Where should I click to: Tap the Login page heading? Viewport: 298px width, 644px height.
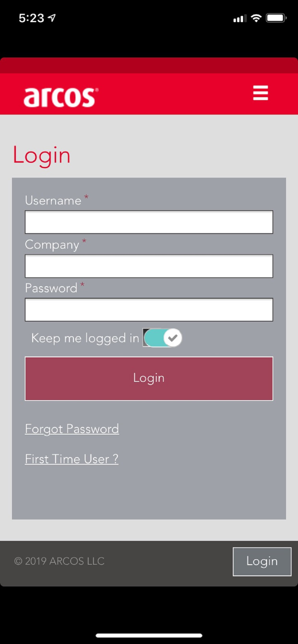(42, 156)
